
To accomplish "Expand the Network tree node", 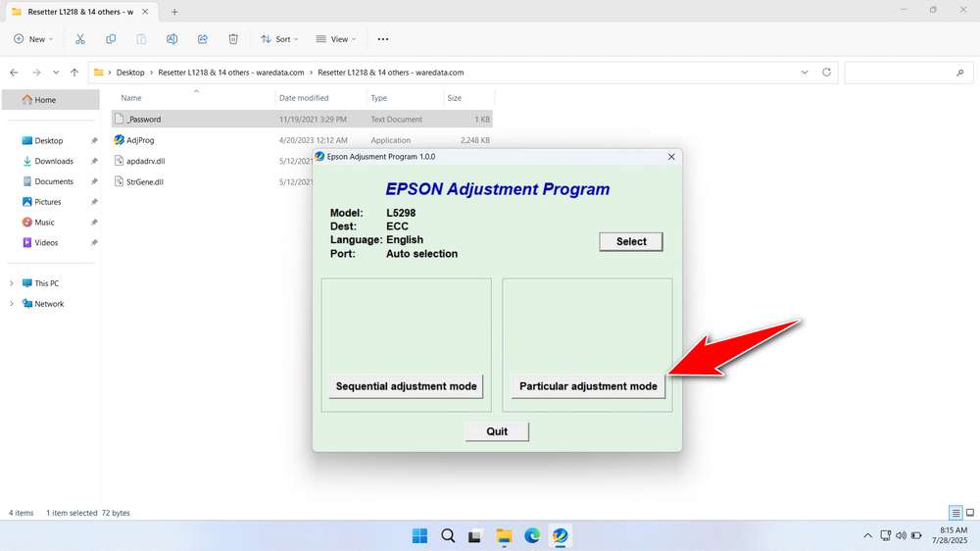I will coord(11,304).
